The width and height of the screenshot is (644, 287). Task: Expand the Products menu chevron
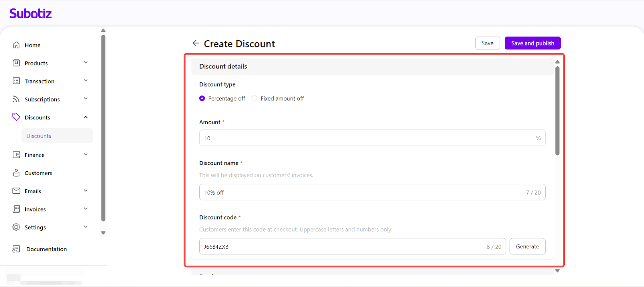point(86,63)
